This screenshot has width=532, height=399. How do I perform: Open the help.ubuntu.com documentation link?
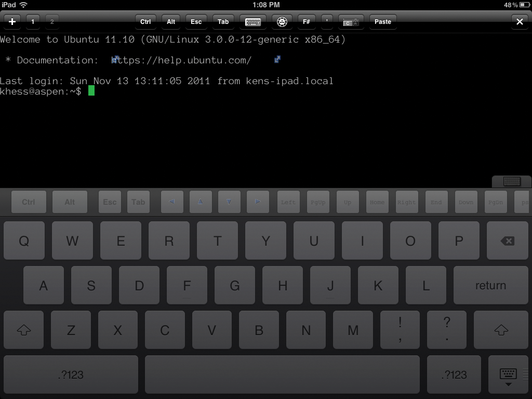point(182,60)
